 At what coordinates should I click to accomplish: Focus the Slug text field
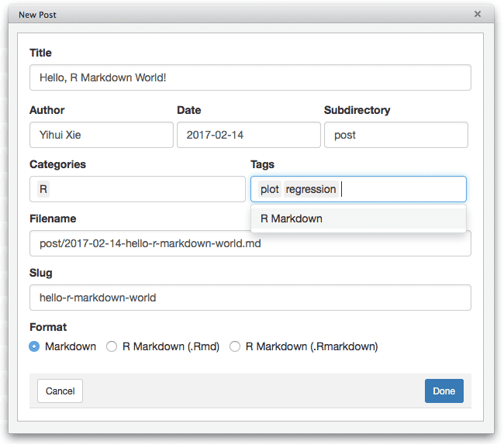(250, 298)
